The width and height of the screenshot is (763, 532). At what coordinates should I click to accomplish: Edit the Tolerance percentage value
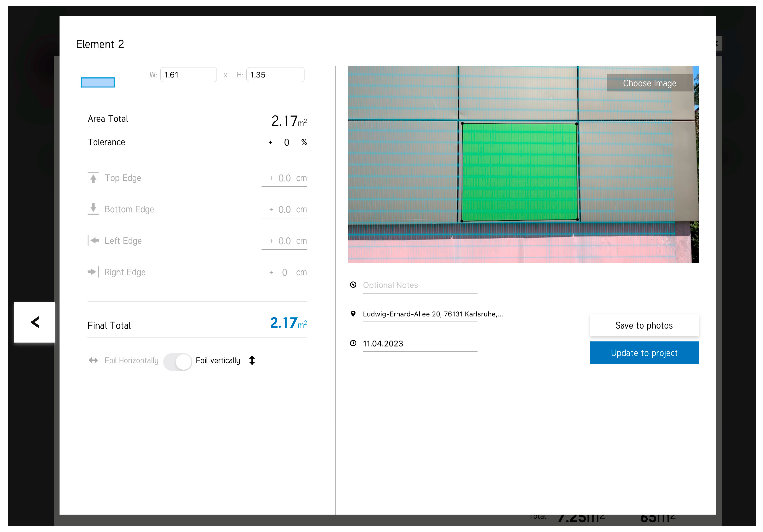click(286, 142)
